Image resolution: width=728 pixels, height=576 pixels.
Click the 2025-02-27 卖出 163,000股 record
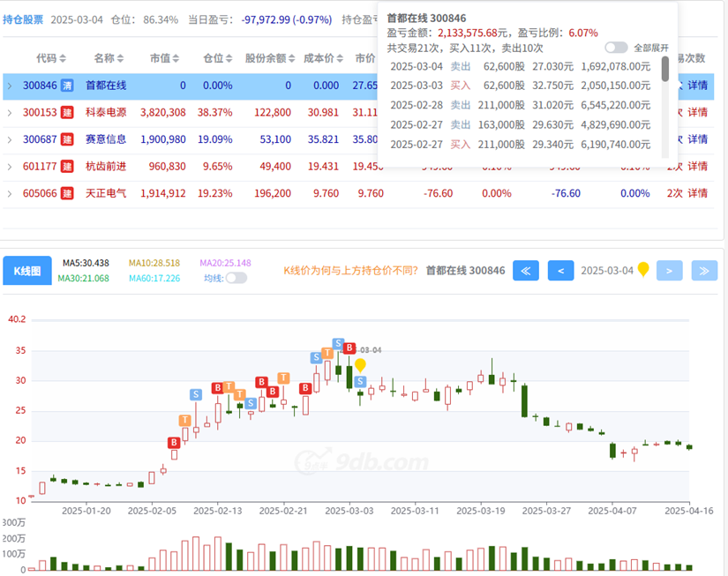(x=521, y=125)
